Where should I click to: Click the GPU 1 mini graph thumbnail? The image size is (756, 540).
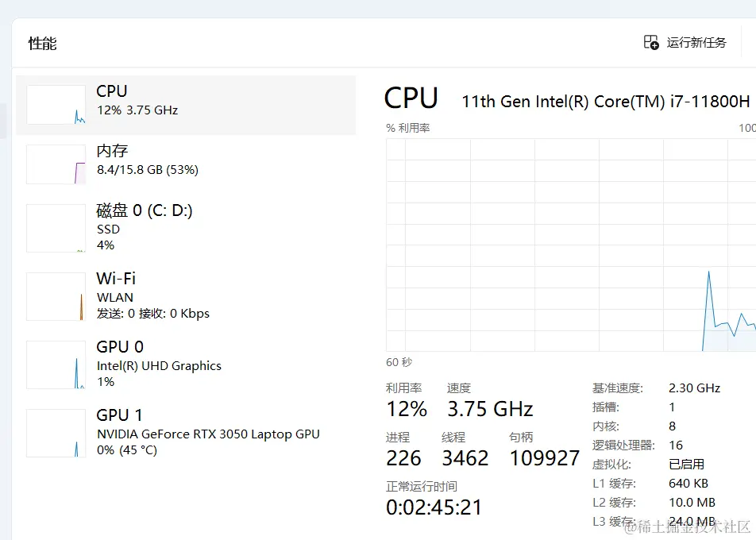coord(56,434)
